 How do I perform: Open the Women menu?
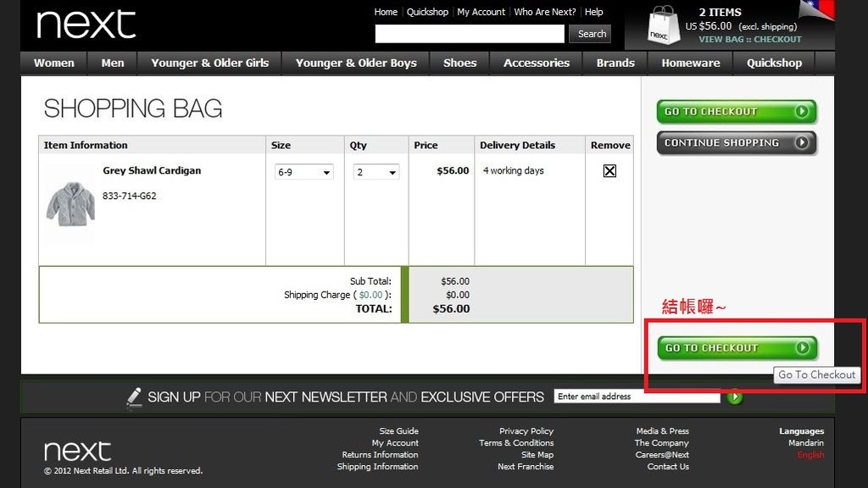coord(53,63)
